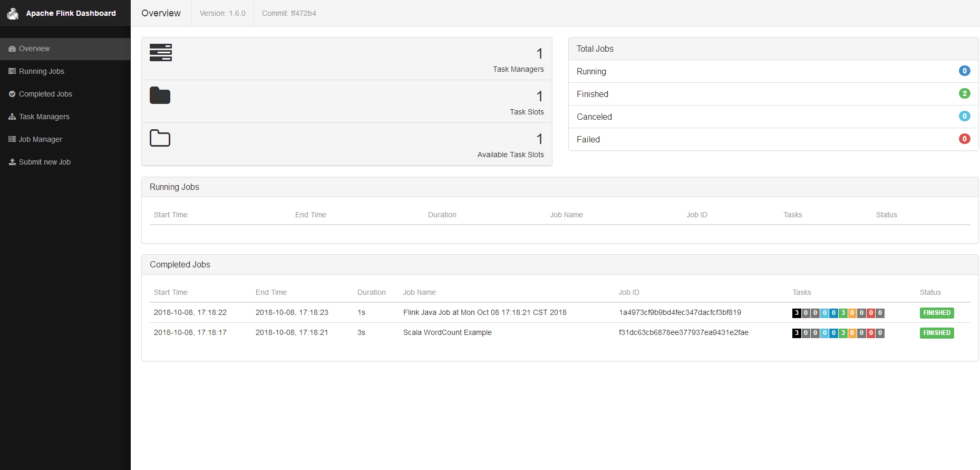
Task: Click the red Failed count badge
Action: coord(964,139)
